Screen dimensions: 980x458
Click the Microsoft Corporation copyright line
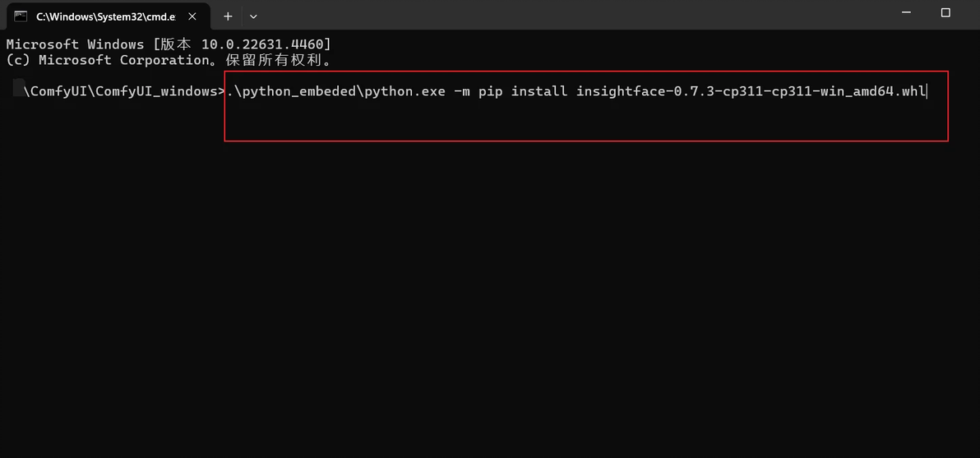[x=169, y=60]
